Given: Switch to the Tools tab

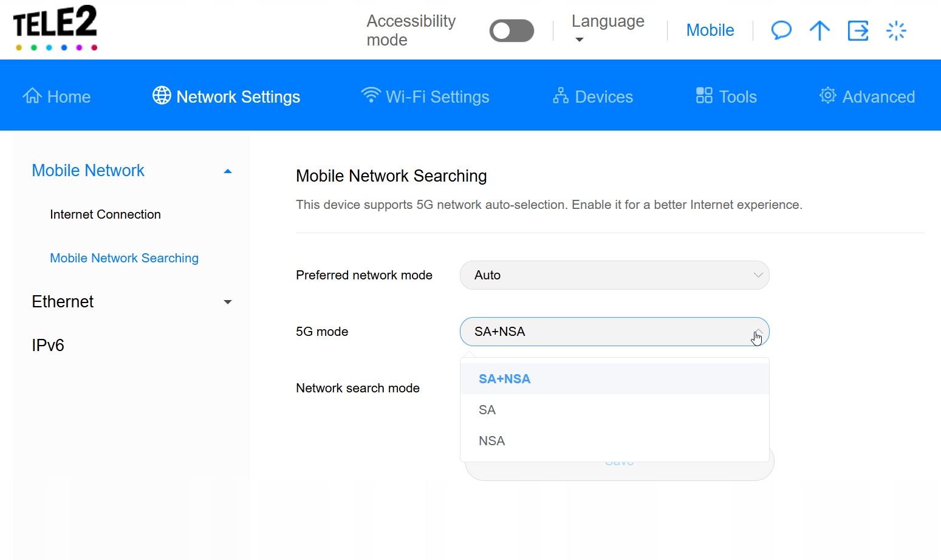Looking at the screenshot, I should 727,97.
